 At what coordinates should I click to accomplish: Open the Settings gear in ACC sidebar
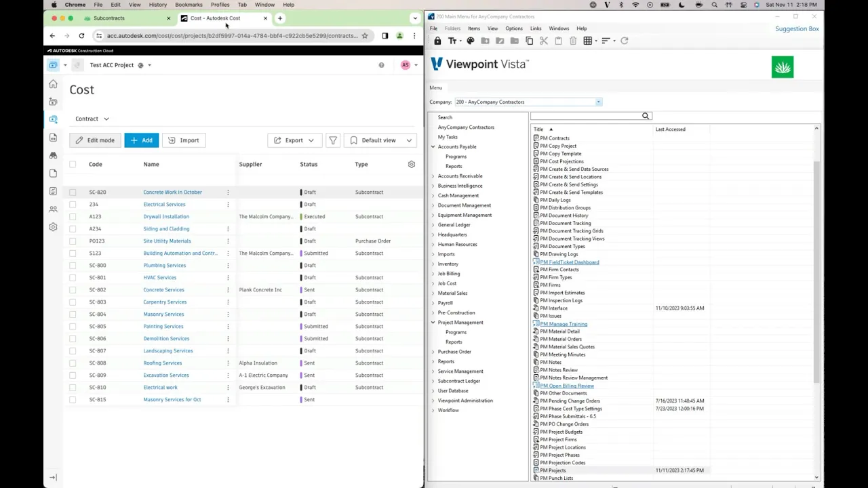point(53,227)
